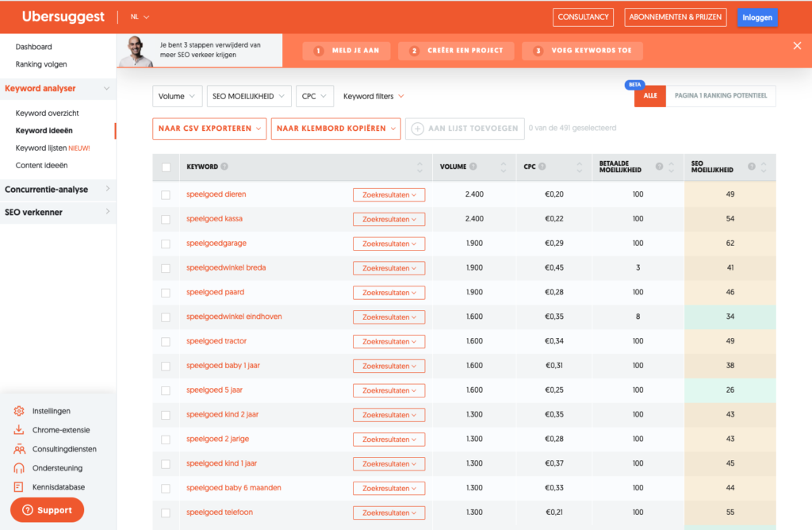Open Keyword overzicht in the sidebar
The image size is (812, 530).
(47, 113)
